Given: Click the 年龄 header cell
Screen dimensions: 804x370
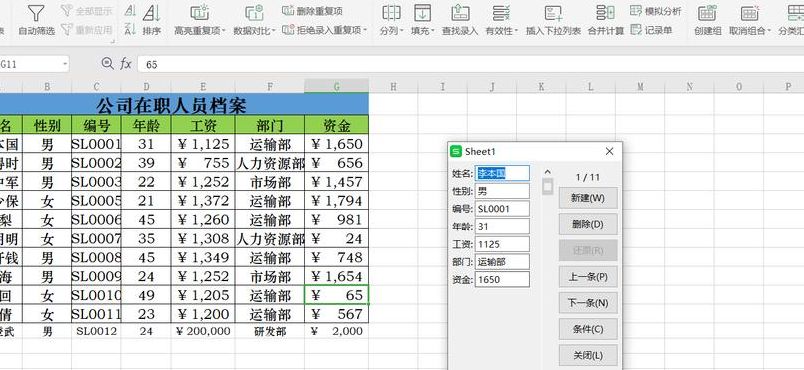Looking at the screenshot, I should pyautogui.click(x=146, y=125).
